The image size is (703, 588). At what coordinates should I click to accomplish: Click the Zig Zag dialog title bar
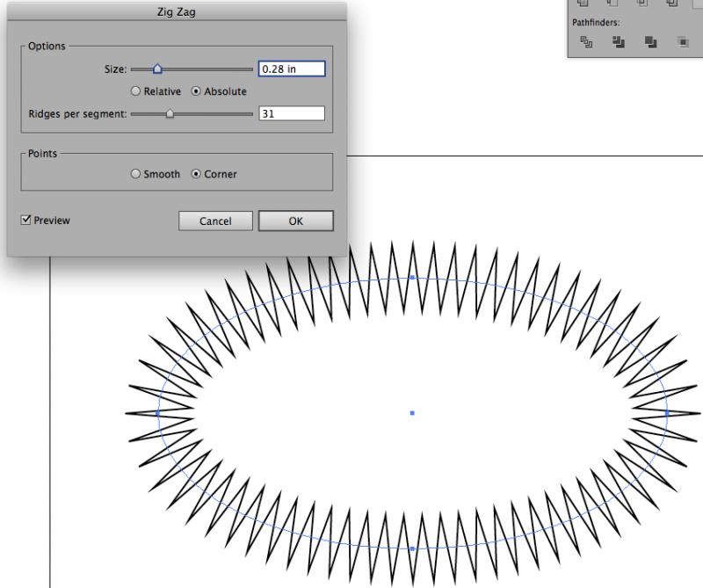tap(177, 12)
